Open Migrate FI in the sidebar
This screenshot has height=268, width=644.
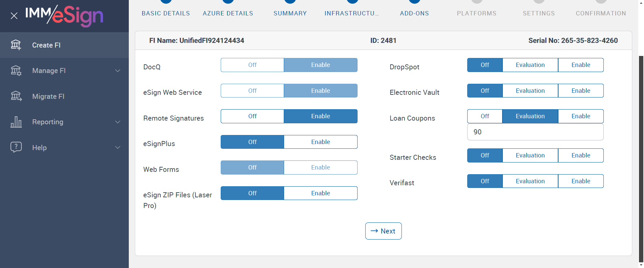64,96
